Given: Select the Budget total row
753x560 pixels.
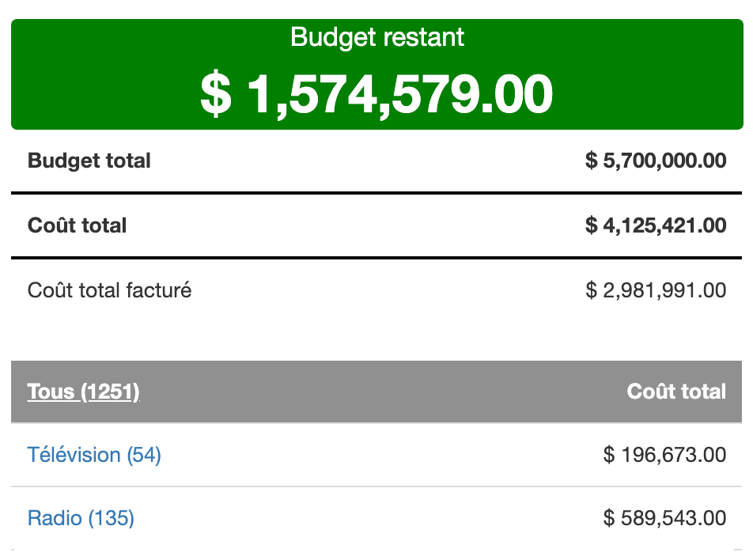Looking at the screenshot, I should [376, 161].
